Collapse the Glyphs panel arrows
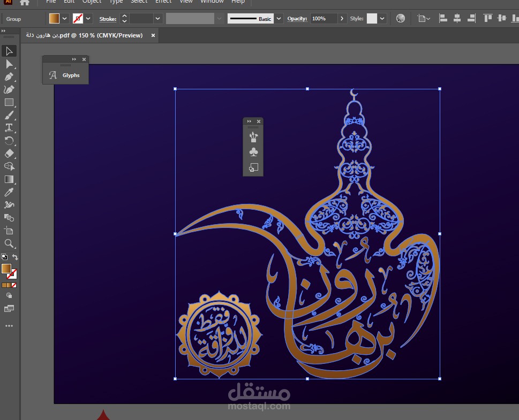519x420 pixels. (74, 59)
